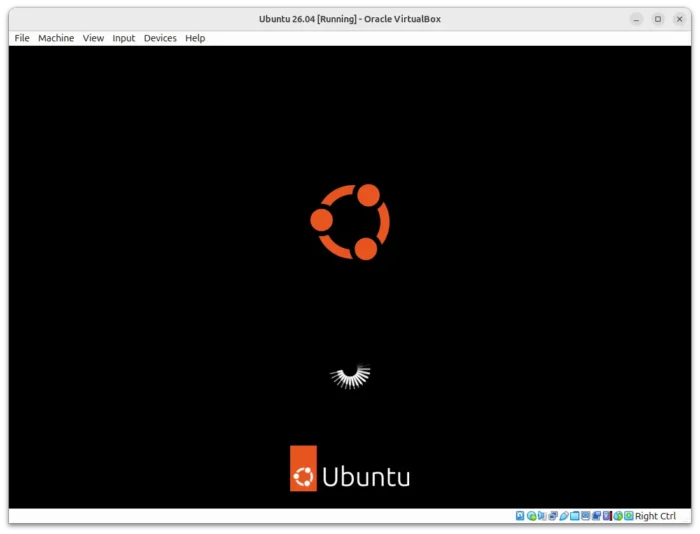The width and height of the screenshot is (700, 534).
Task: Click the audio speaker status icon
Action: 542,516
